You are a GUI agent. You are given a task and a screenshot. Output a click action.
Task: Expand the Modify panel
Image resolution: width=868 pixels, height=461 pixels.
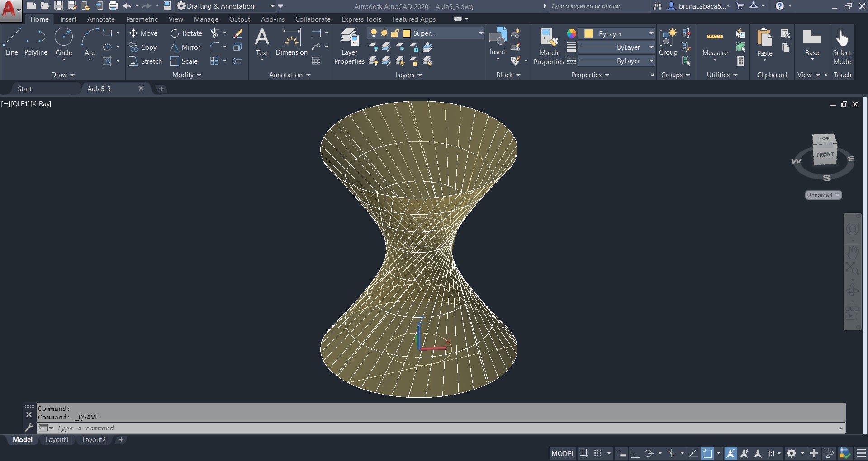(x=186, y=75)
